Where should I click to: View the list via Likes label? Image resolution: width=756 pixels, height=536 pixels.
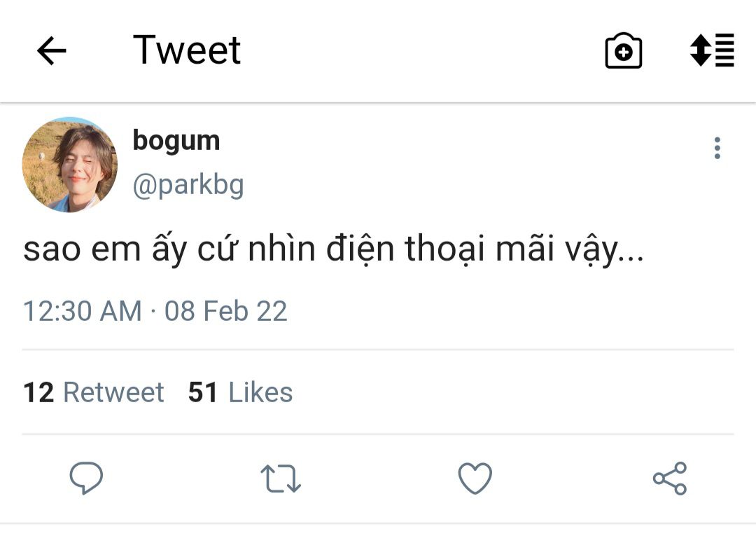tap(260, 392)
